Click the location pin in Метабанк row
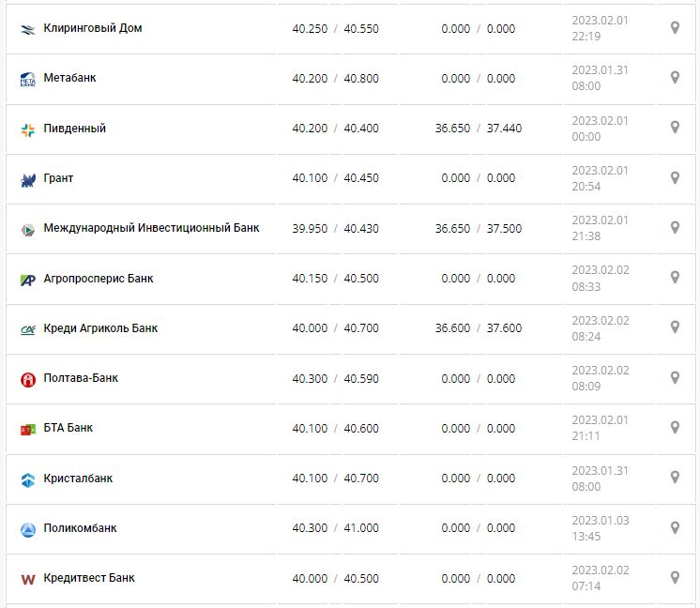 pyautogui.click(x=674, y=78)
